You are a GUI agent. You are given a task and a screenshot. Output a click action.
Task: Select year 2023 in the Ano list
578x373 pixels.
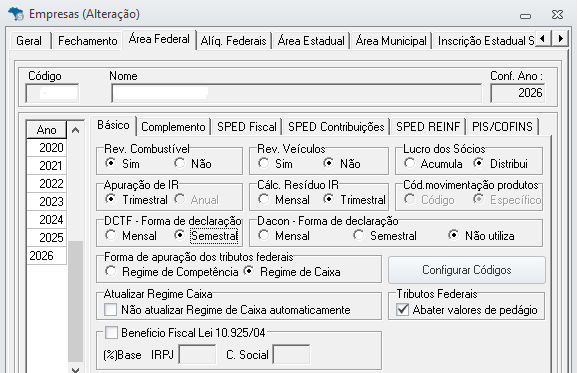click(x=46, y=202)
